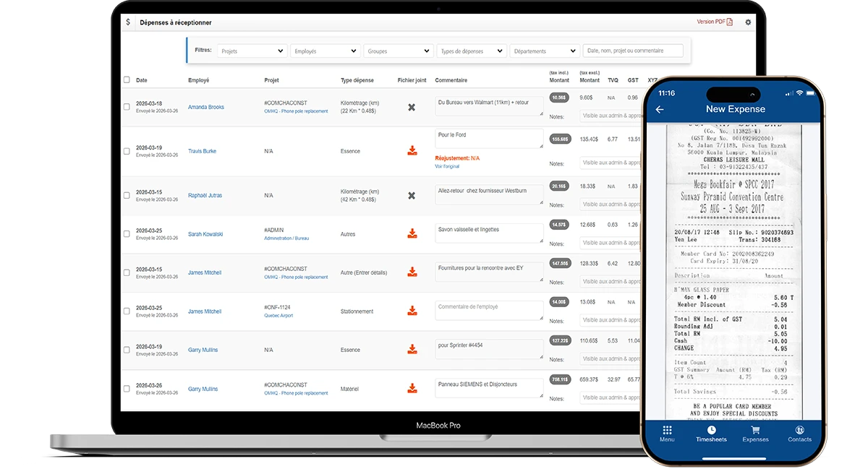
Task: Click the dollar sign icon beside page title
Action: (x=128, y=22)
